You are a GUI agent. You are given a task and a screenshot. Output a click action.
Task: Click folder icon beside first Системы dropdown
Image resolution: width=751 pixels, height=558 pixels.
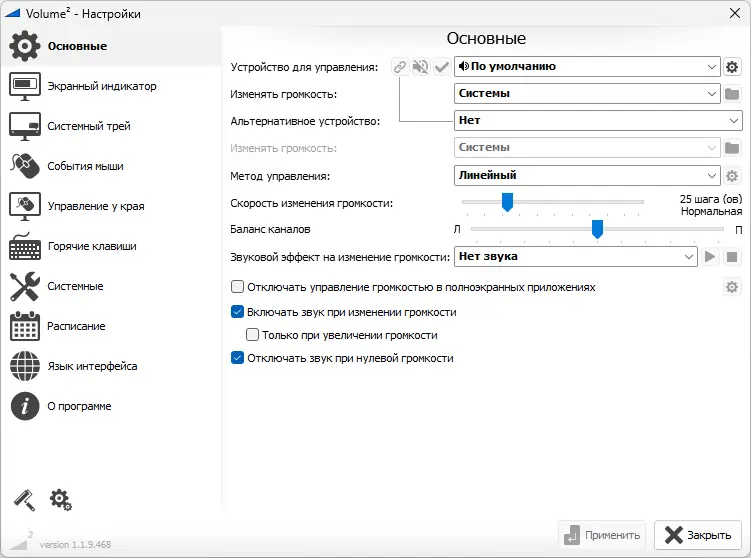click(x=732, y=94)
